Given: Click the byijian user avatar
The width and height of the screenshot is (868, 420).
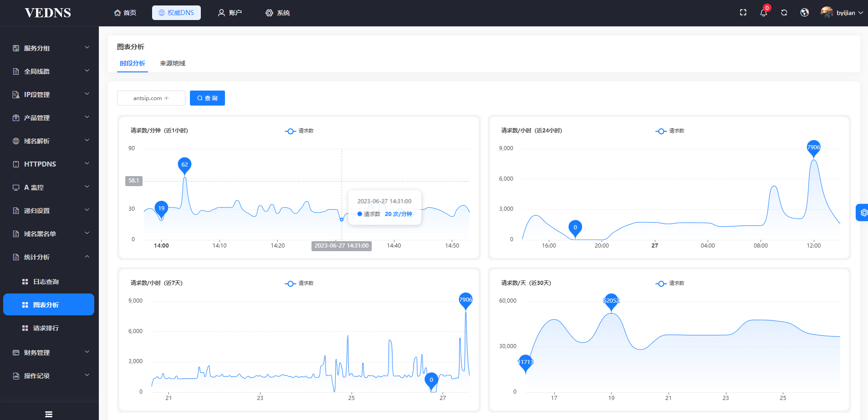Looking at the screenshot, I should tap(827, 13).
